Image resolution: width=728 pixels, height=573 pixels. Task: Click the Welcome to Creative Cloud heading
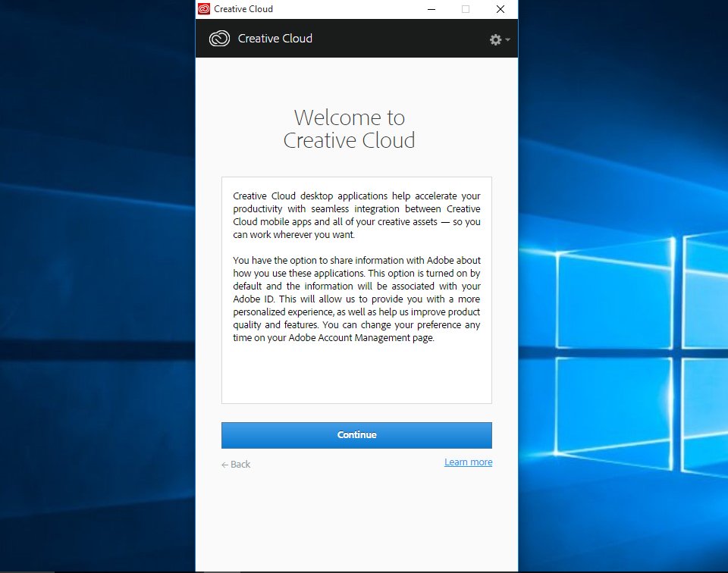[349, 129]
